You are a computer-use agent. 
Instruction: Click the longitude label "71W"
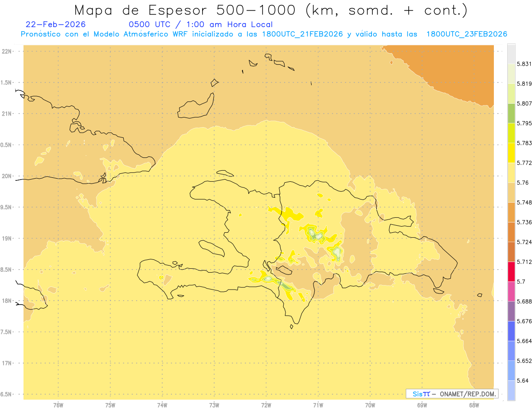pyautogui.click(x=318, y=405)
